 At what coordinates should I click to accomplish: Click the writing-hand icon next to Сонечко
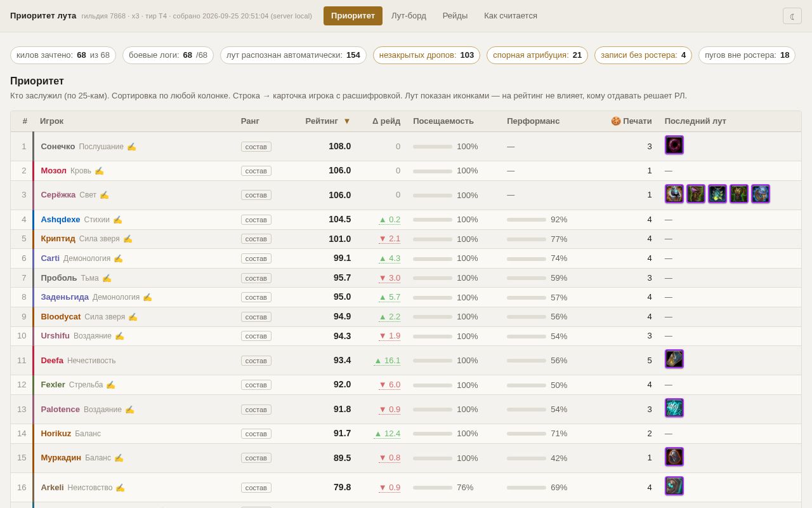131,147
